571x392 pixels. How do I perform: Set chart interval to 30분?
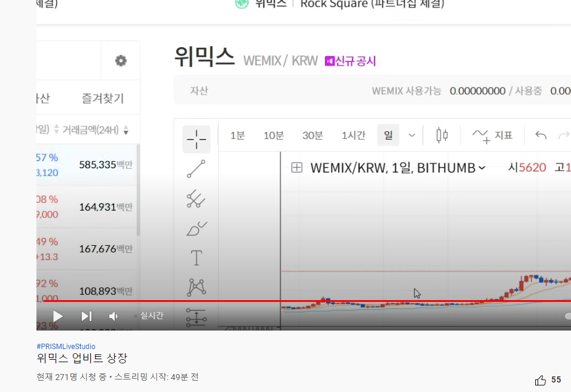[x=312, y=135]
